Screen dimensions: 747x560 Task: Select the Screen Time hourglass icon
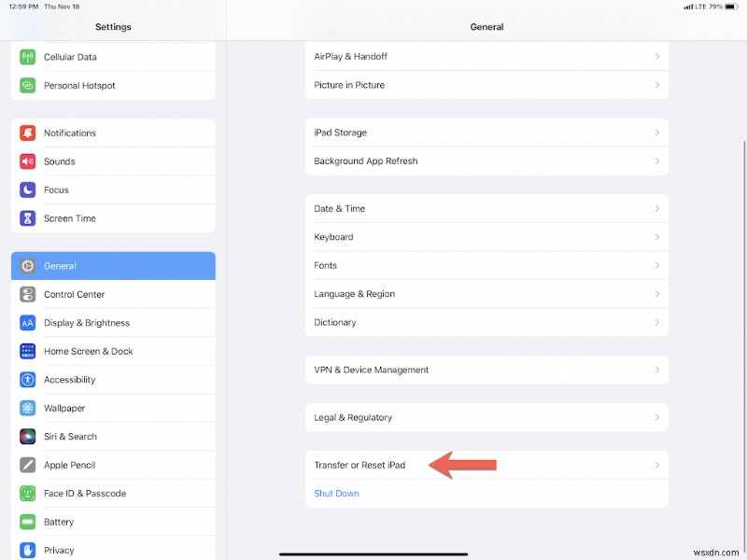pos(29,218)
